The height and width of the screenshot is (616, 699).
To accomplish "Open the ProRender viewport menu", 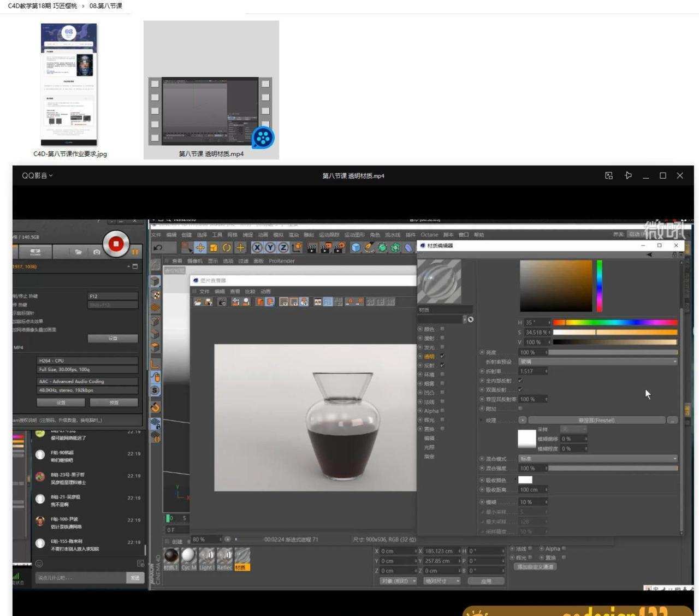I will click(x=282, y=261).
